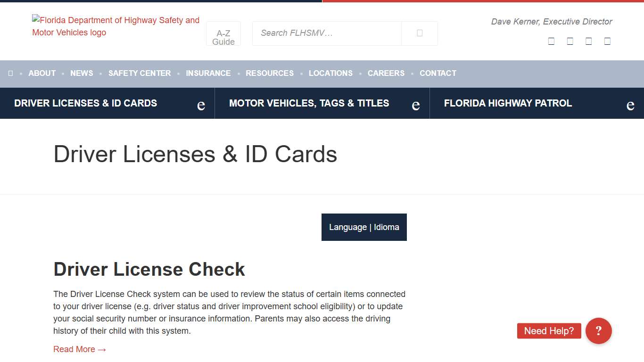The height and width of the screenshot is (362, 644).
Task: Open the third social media icon at top right
Action: [x=588, y=41]
